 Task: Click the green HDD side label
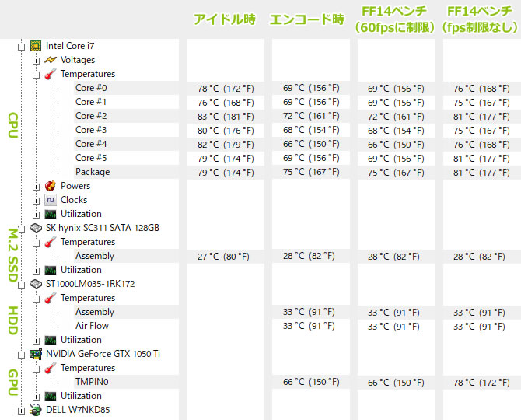[x=13, y=320]
